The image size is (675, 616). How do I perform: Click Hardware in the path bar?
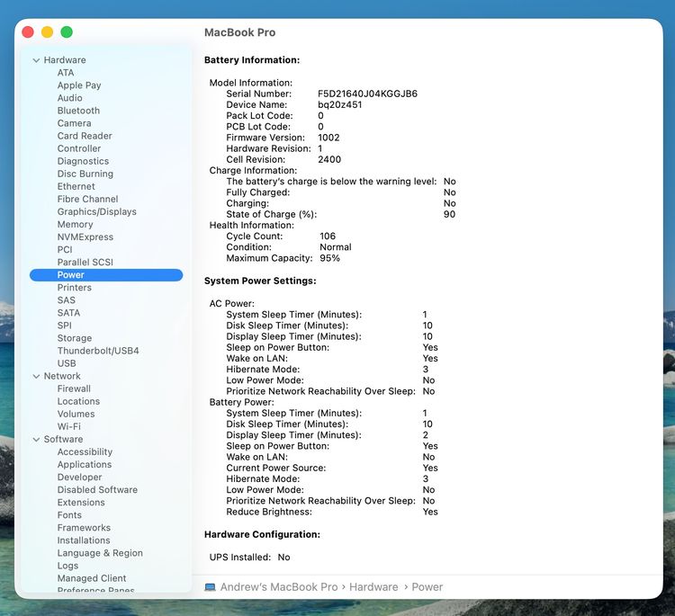(373, 587)
